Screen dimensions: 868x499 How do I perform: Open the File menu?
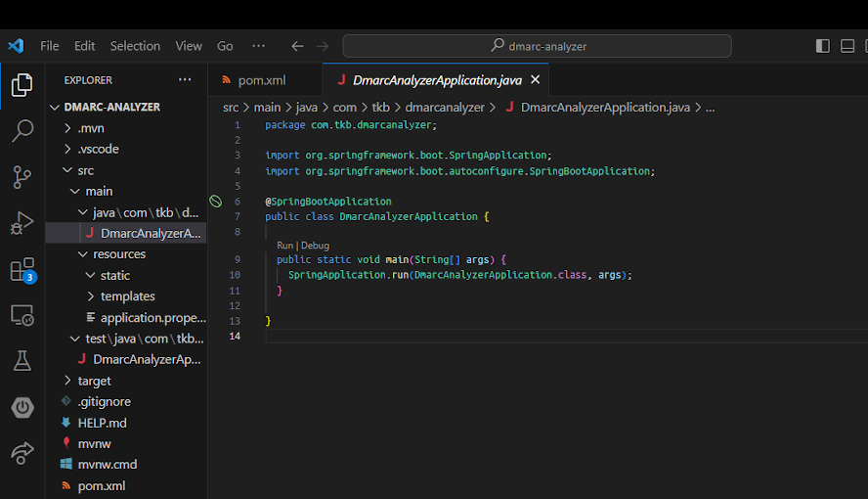click(x=49, y=46)
